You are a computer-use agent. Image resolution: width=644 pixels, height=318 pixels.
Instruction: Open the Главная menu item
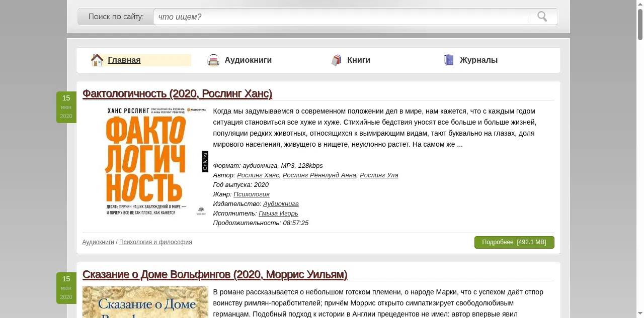124,60
